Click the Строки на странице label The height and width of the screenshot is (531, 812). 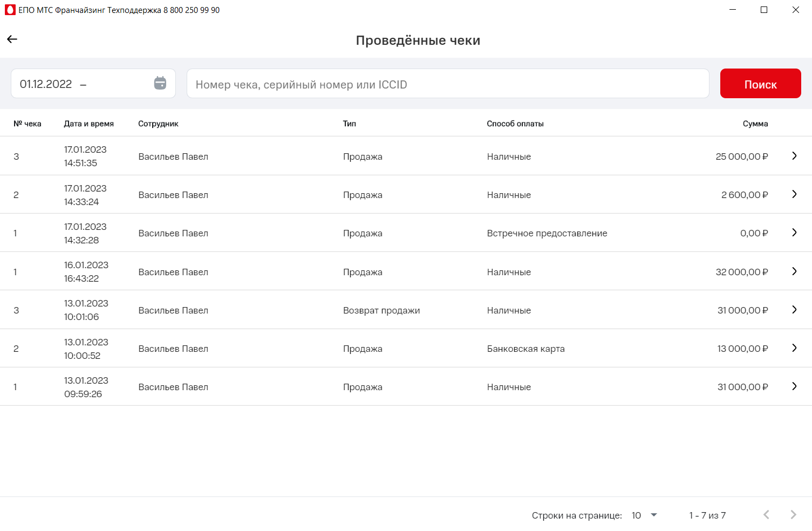[577, 515]
